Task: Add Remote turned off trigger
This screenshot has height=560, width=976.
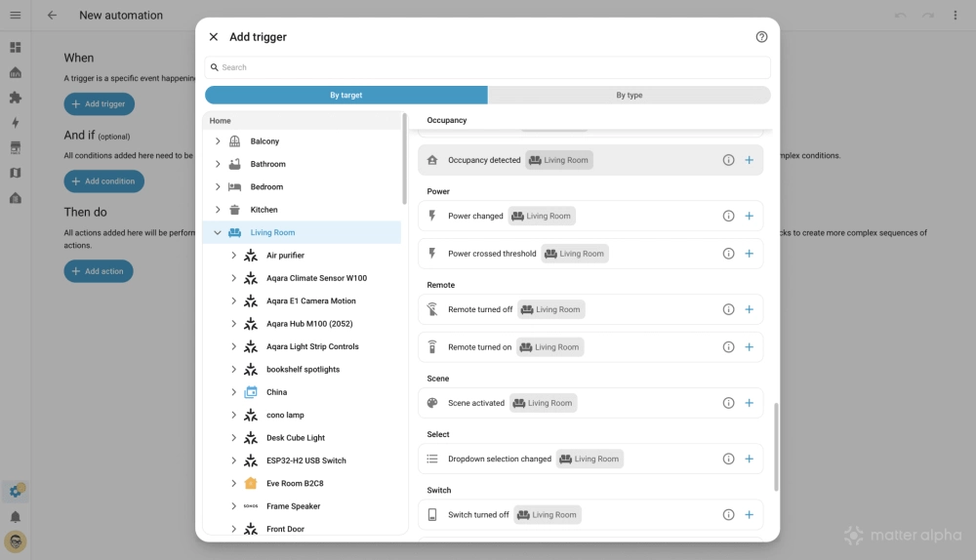Action: tap(750, 309)
